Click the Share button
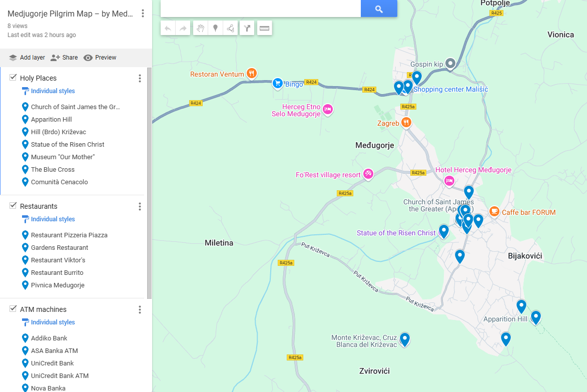Screen dimensions: 587x392 pyautogui.click(x=65, y=58)
